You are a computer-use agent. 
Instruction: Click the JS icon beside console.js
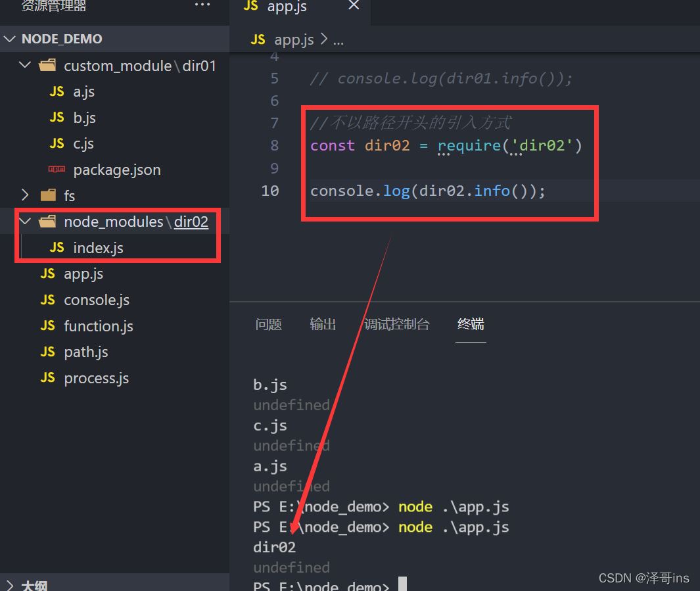coord(48,299)
